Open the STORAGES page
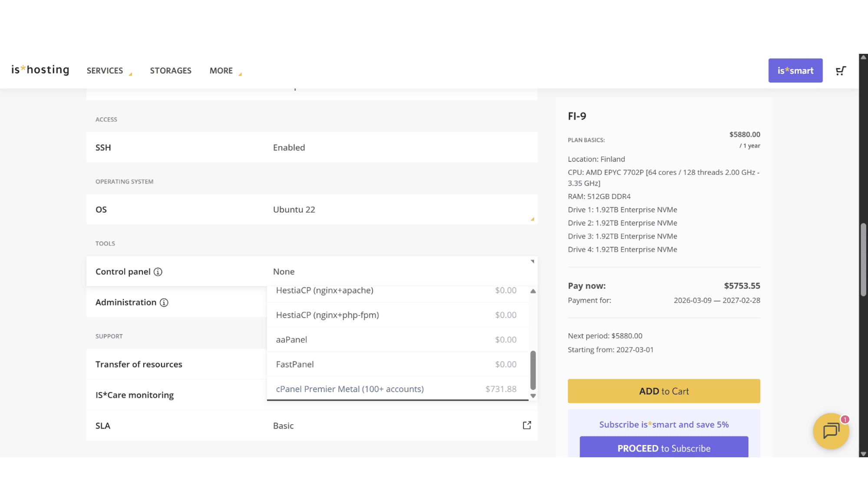This screenshot has height=488, width=868. [x=171, y=71]
